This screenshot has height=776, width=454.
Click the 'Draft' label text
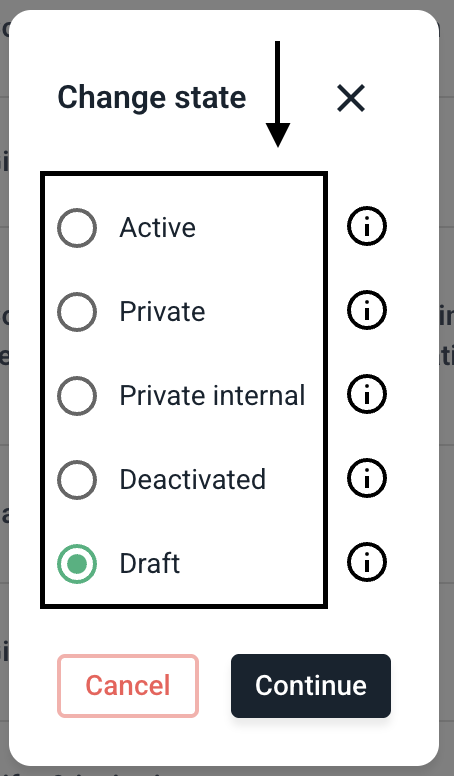pos(150,564)
